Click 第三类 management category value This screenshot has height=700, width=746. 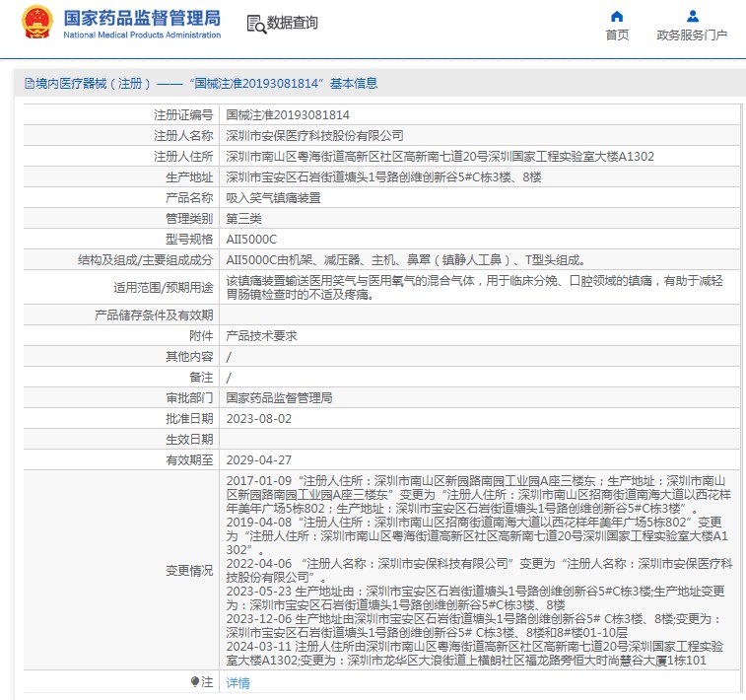244,219
